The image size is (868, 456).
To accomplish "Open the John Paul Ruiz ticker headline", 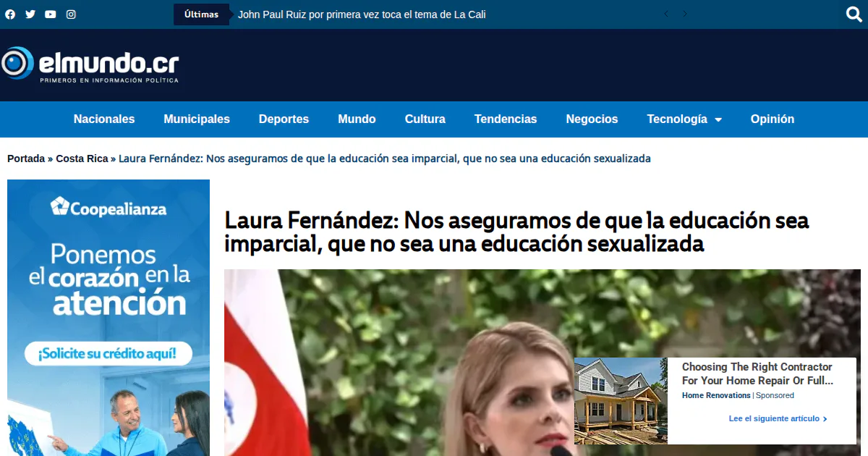I will 362,14.
